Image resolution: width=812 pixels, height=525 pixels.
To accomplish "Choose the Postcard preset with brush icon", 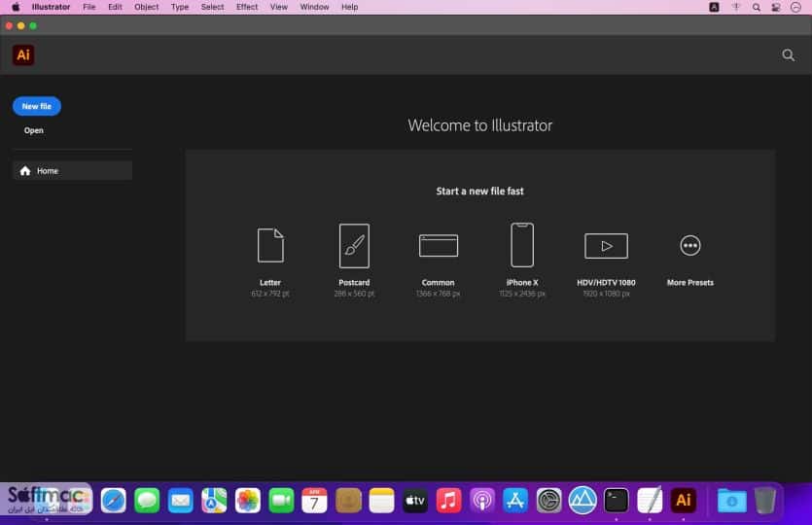I will 354,245.
